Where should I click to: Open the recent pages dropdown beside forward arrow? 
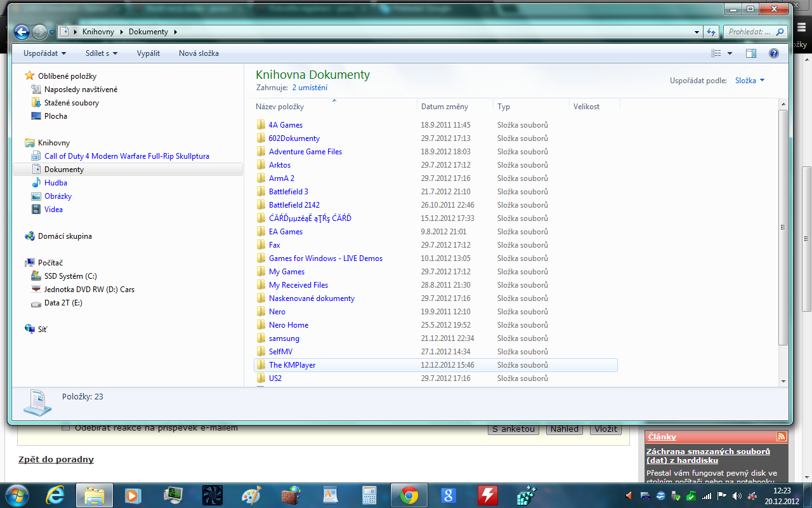[x=52, y=32]
